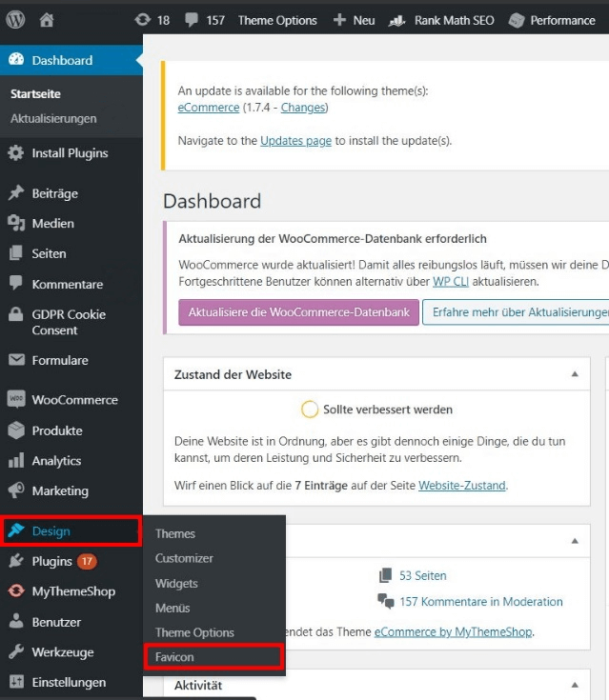Click the Produkte box icon
The height and width of the screenshot is (700, 609).
[16, 430]
